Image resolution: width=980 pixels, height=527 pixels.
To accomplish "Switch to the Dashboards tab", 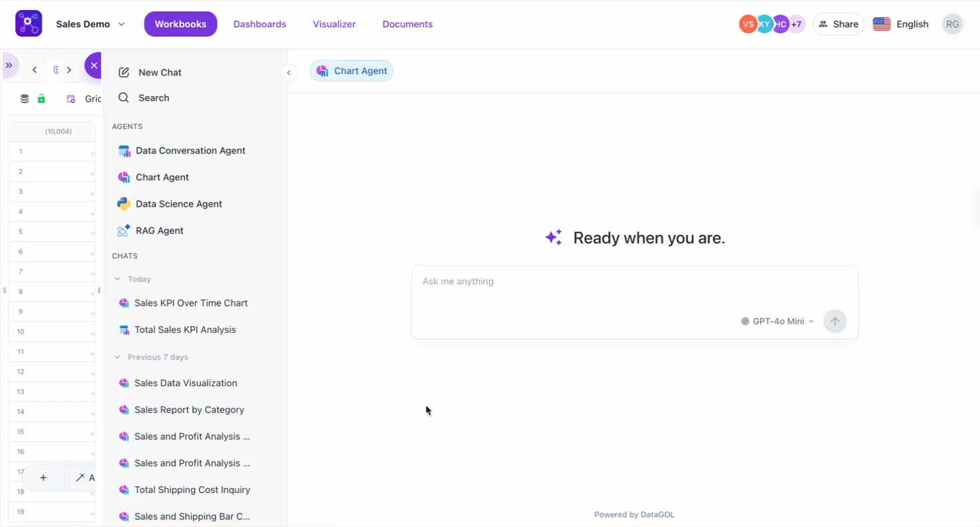I will (x=260, y=24).
